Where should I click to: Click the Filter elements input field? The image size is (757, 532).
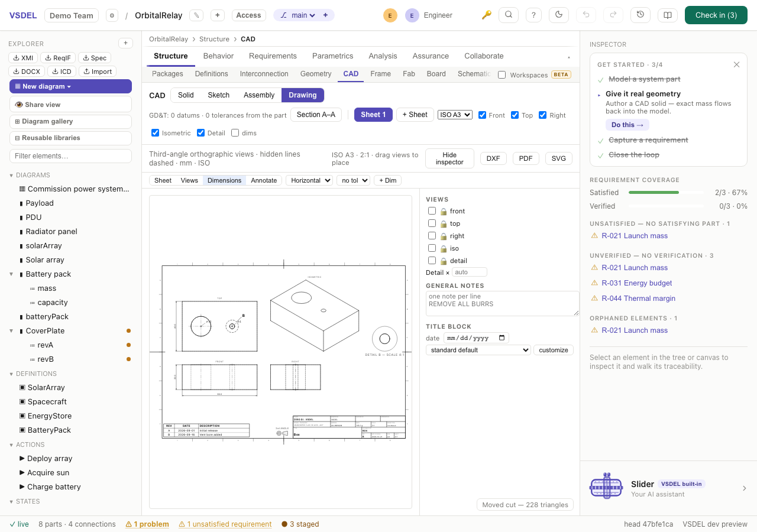tap(70, 156)
